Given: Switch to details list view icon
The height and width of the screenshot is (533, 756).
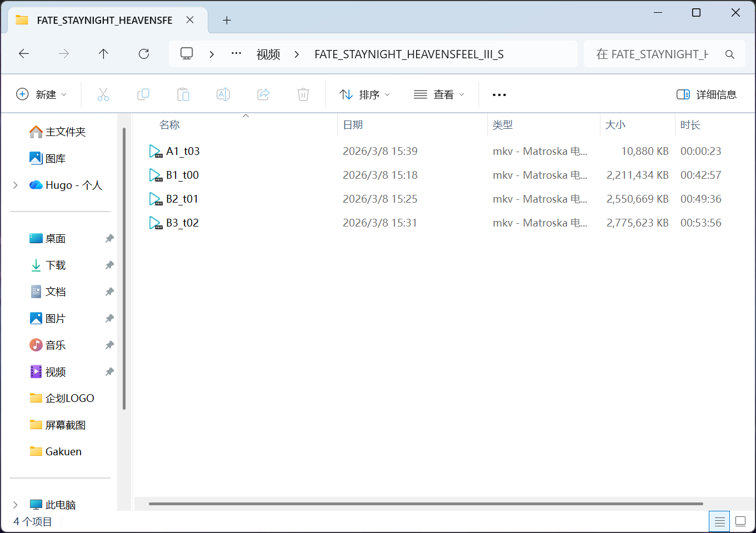Looking at the screenshot, I should pos(720,521).
